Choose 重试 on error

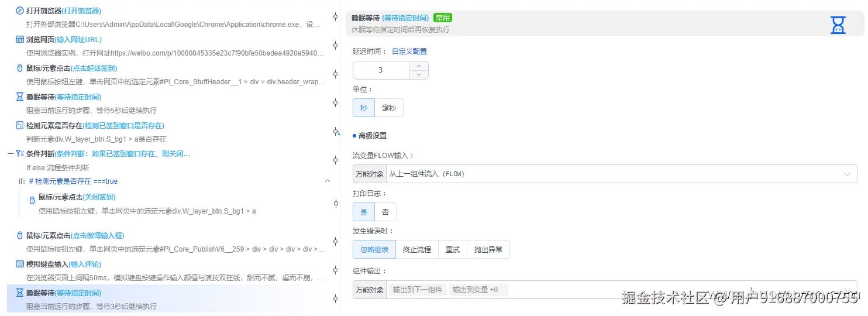click(x=453, y=249)
